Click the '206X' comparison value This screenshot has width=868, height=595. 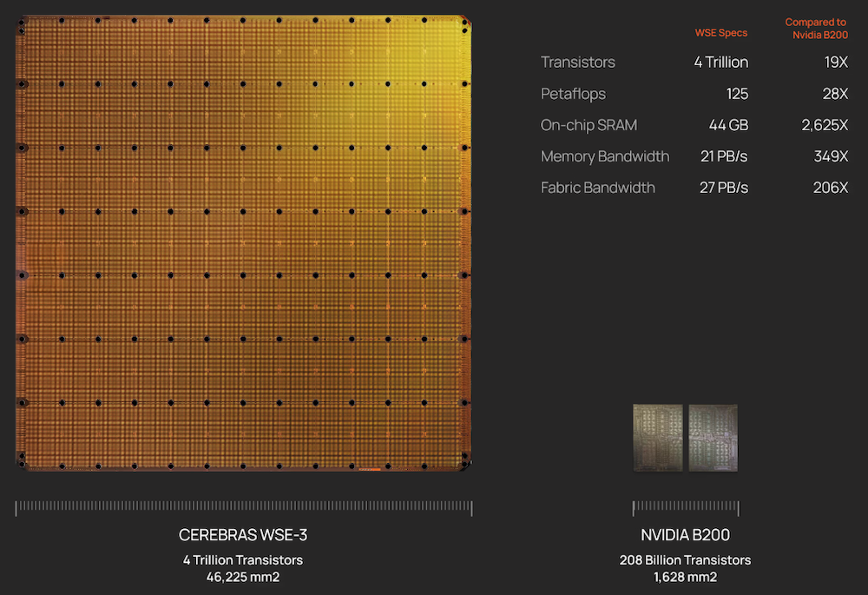831,188
